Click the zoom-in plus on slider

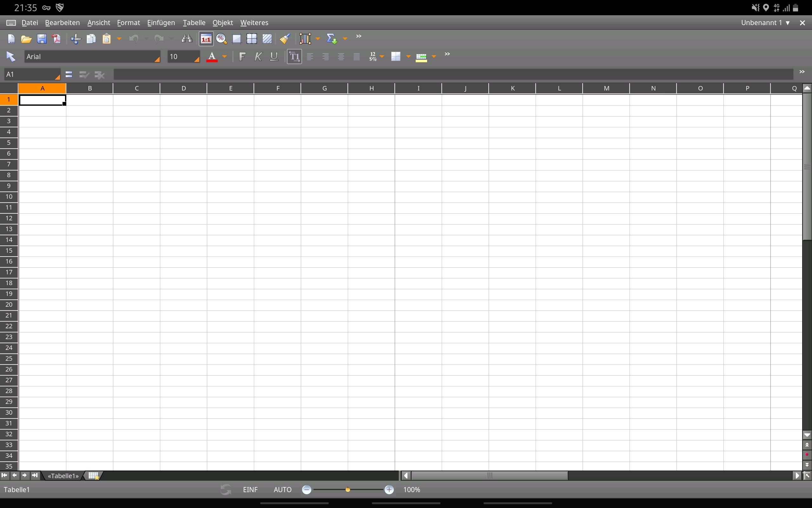[389, 490]
